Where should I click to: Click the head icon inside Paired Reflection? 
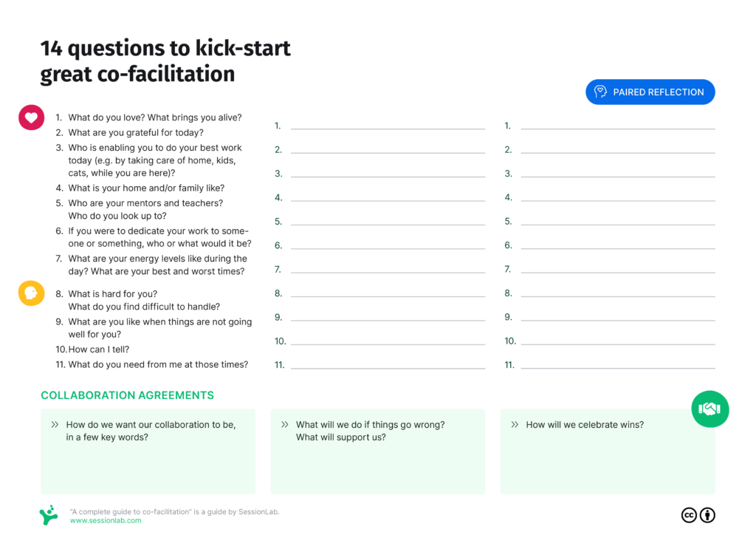click(600, 92)
